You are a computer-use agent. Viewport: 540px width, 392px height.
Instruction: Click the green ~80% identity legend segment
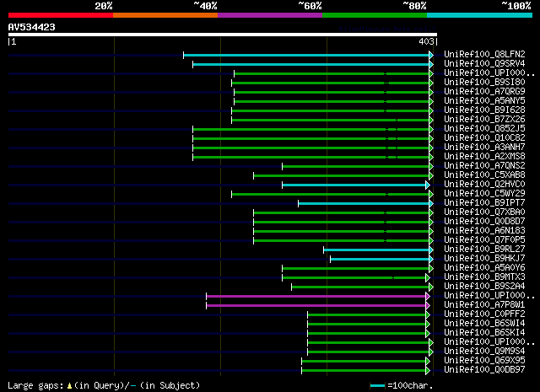click(375, 15)
